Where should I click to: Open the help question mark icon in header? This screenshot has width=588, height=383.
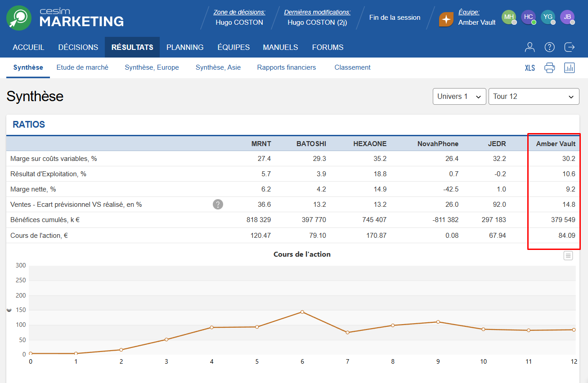(x=549, y=47)
